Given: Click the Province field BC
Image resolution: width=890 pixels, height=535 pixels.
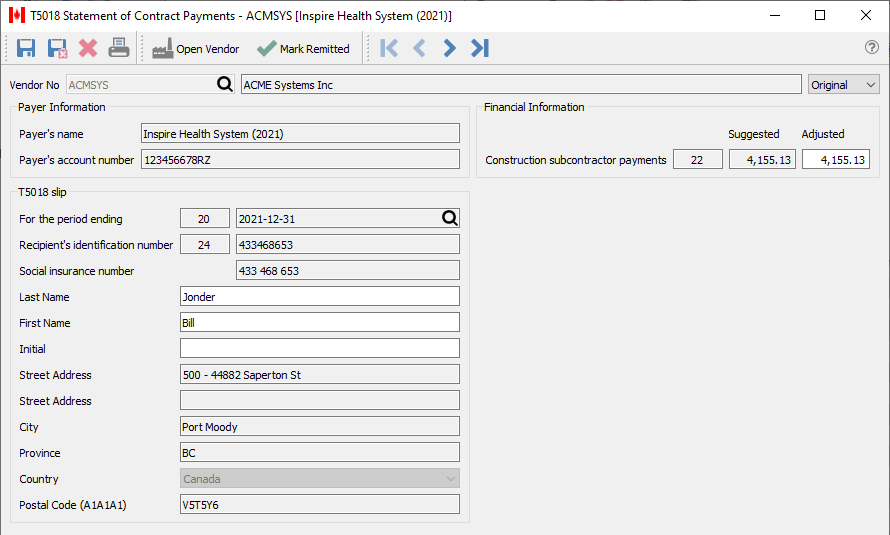Looking at the screenshot, I should point(320,453).
